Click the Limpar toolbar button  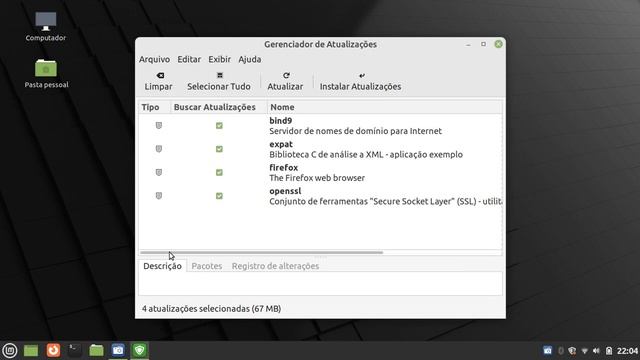pyautogui.click(x=158, y=81)
